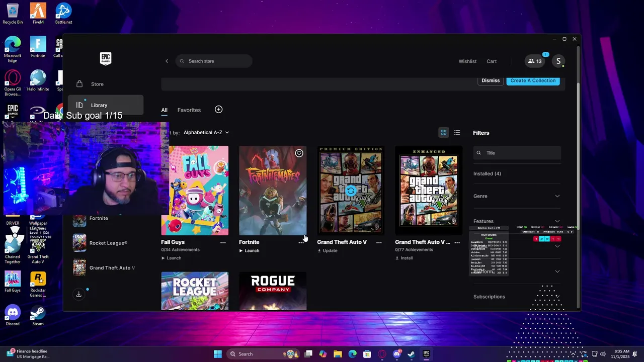Open the Rogue Company game cover
Viewport: 644px width, 362px height.
(x=273, y=291)
